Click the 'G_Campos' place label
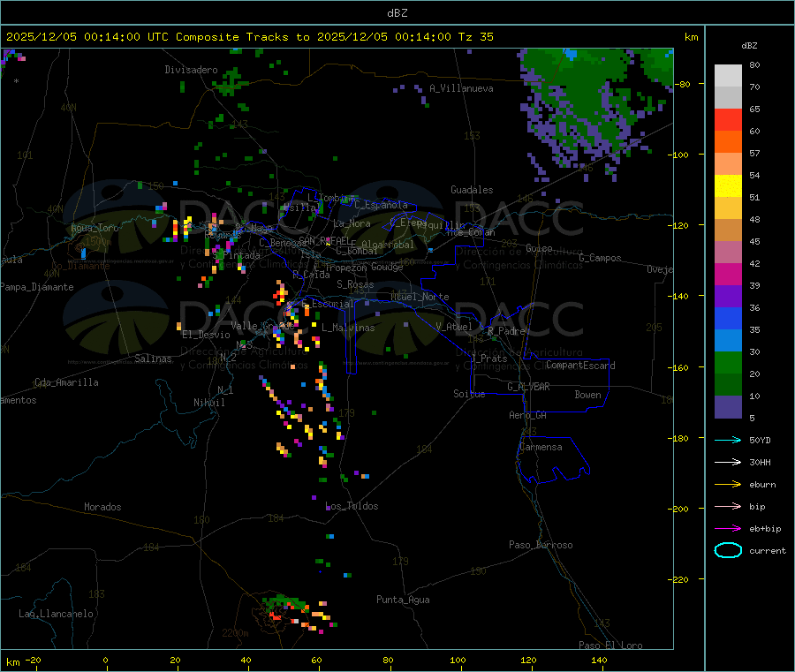The image size is (795, 672). pos(600,258)
